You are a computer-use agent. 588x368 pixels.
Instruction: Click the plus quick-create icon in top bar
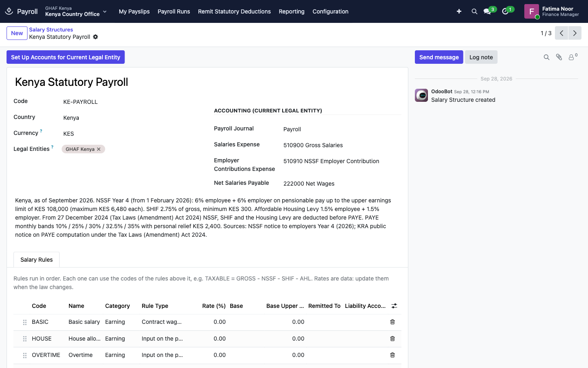click(x=459, y=11)
